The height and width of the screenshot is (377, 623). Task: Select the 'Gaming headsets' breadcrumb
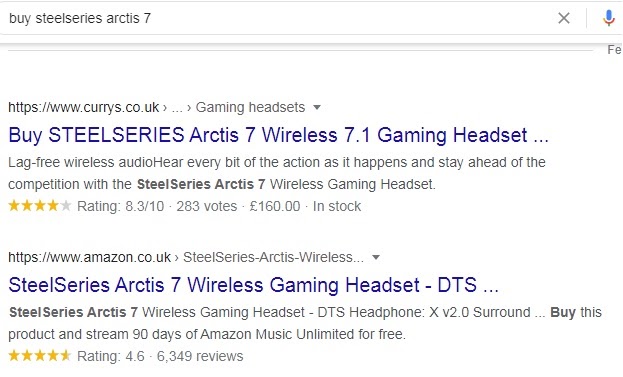pos(250,107)
